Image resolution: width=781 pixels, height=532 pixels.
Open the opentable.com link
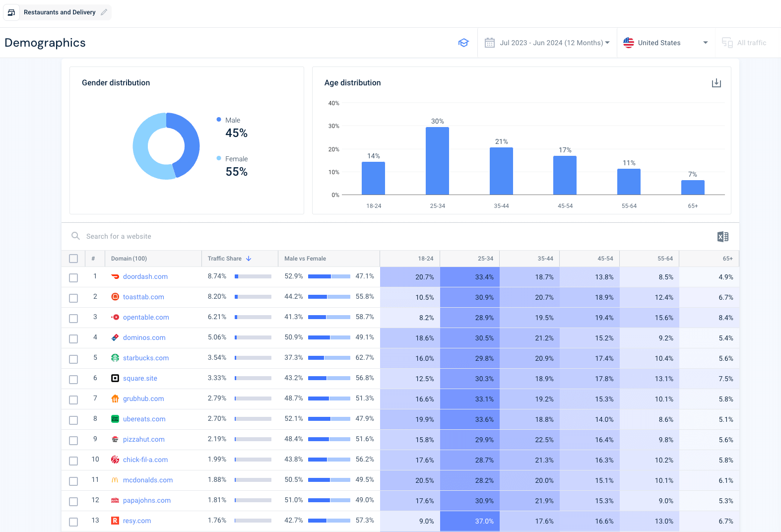(x=146, y=317)
